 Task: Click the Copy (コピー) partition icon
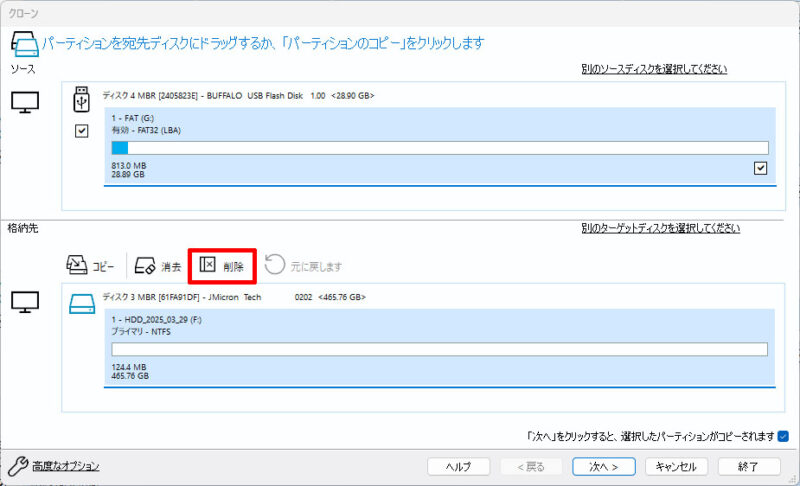click(x=77, y=265)
